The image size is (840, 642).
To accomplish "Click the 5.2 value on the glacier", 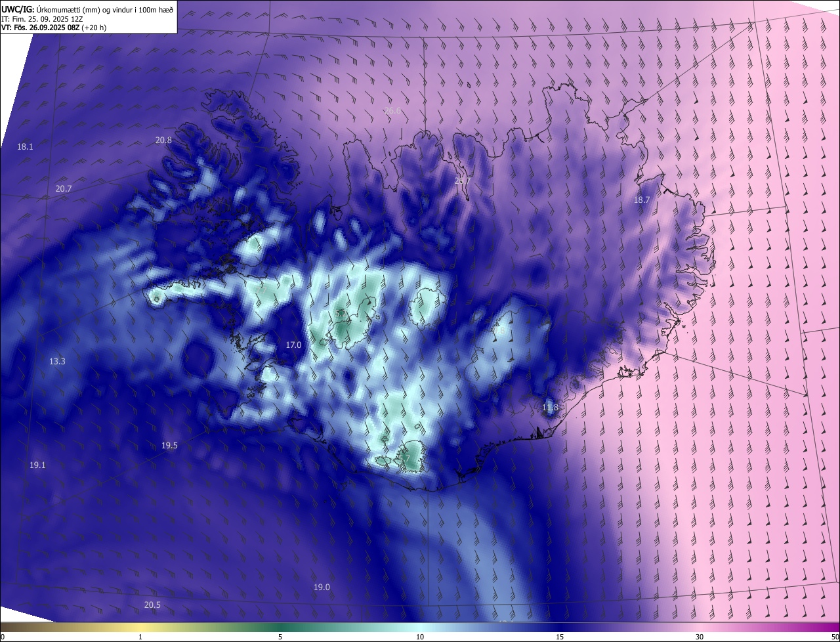I will pyautogui.click(x=340, y=314).
